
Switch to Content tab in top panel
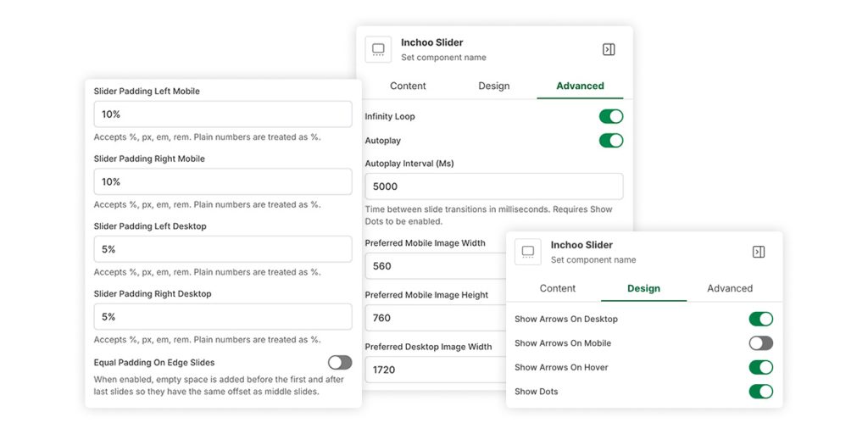tap(408, 86)
